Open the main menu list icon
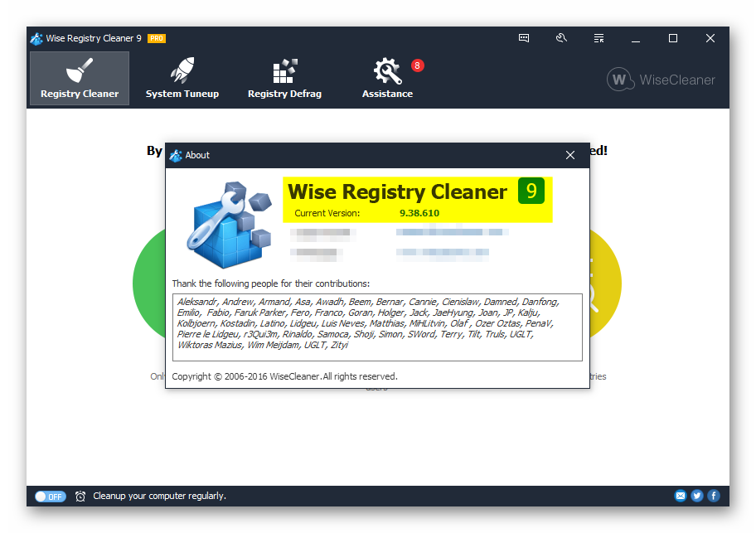This screenshot has height=533, width=756. 598,38
